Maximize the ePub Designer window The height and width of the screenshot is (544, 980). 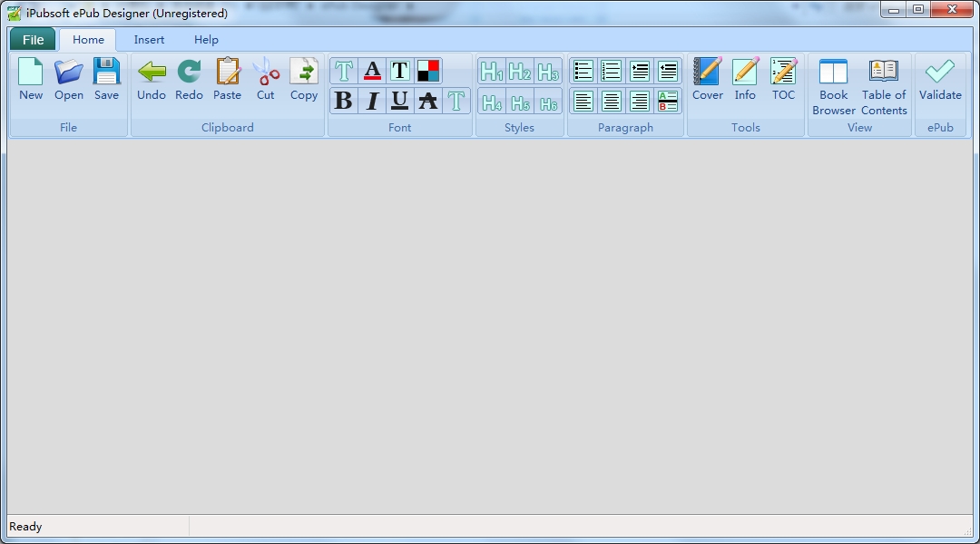point(918,10)
